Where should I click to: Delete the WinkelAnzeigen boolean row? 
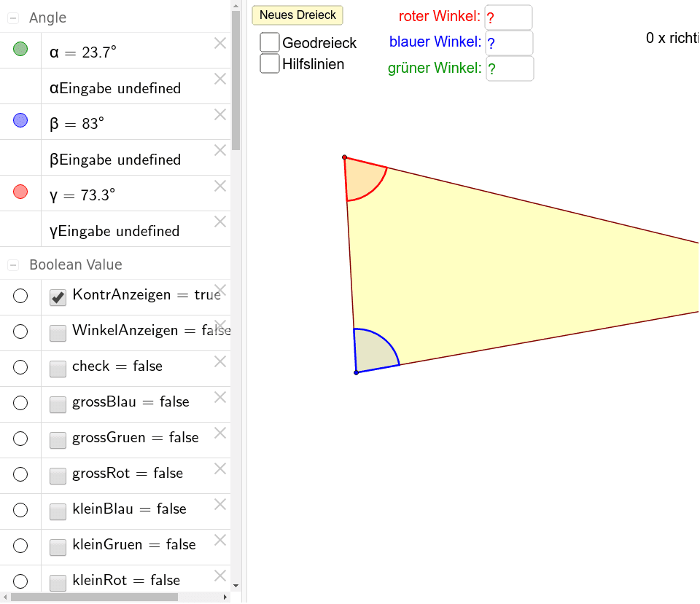pyautogui.click(x=220, y=326)
